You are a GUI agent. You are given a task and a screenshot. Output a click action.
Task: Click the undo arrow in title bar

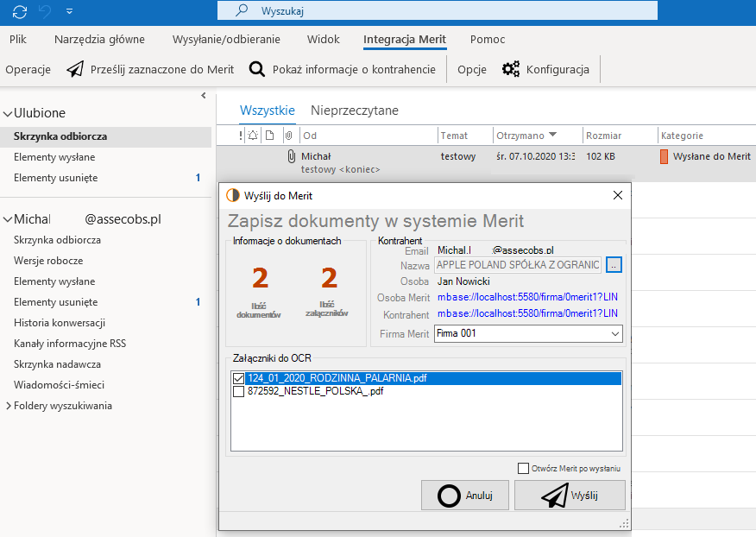pos(46,11)
